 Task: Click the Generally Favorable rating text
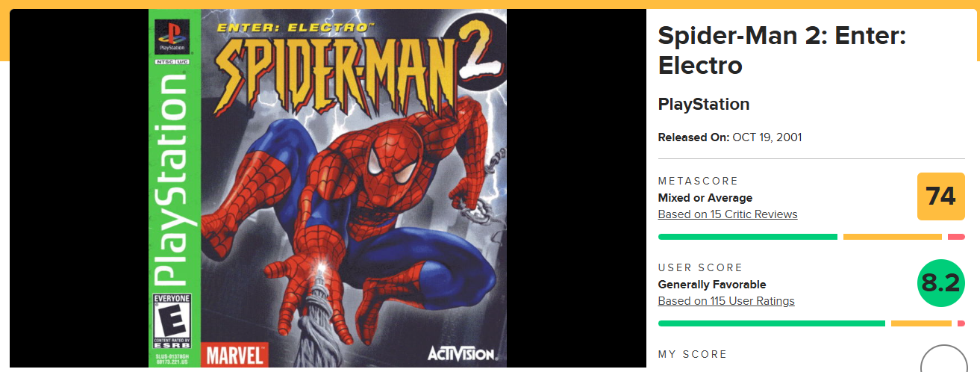pos(712,285)
